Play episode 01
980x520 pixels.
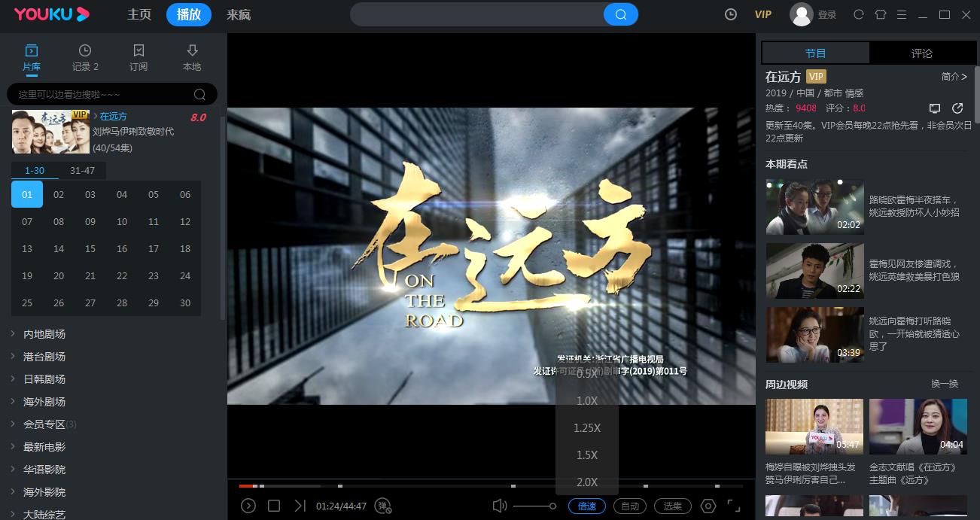pos(27,194)
